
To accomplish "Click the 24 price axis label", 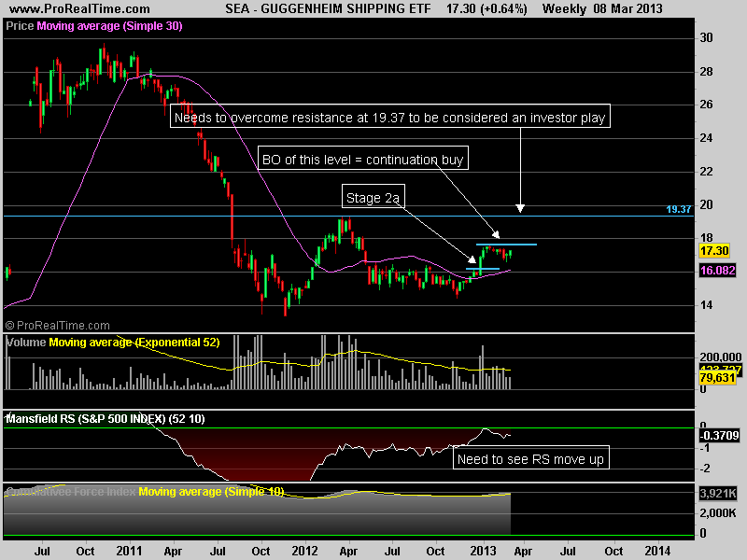I will [706, 138].
